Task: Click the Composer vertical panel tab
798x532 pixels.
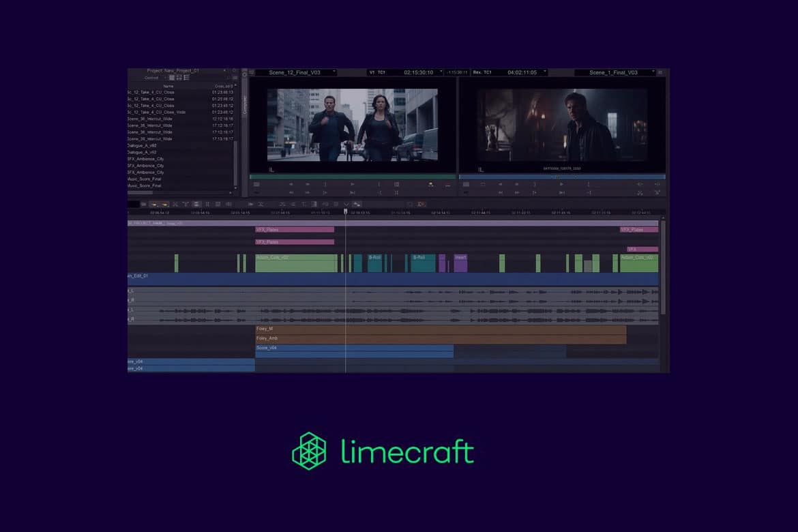Action: point(246,104)
